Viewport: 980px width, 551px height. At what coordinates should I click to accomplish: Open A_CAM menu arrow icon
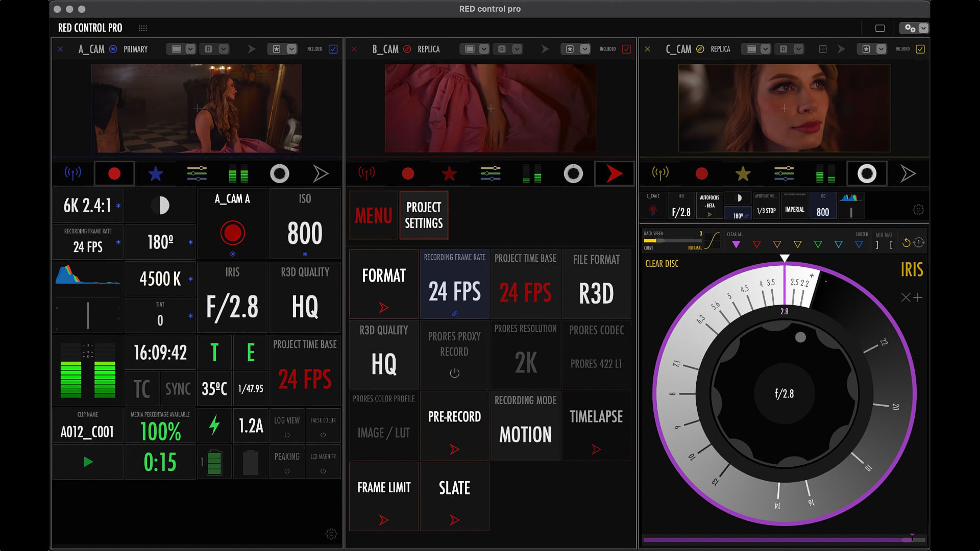click(321, 173)
